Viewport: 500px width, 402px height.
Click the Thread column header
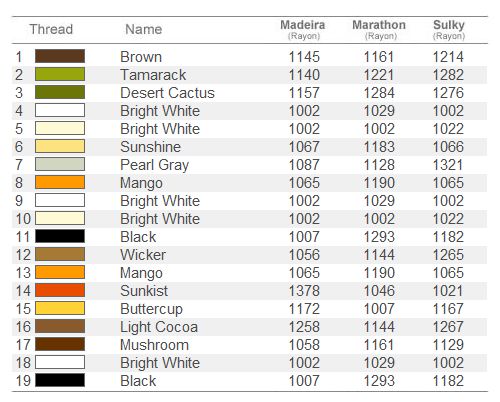point(51,29)
